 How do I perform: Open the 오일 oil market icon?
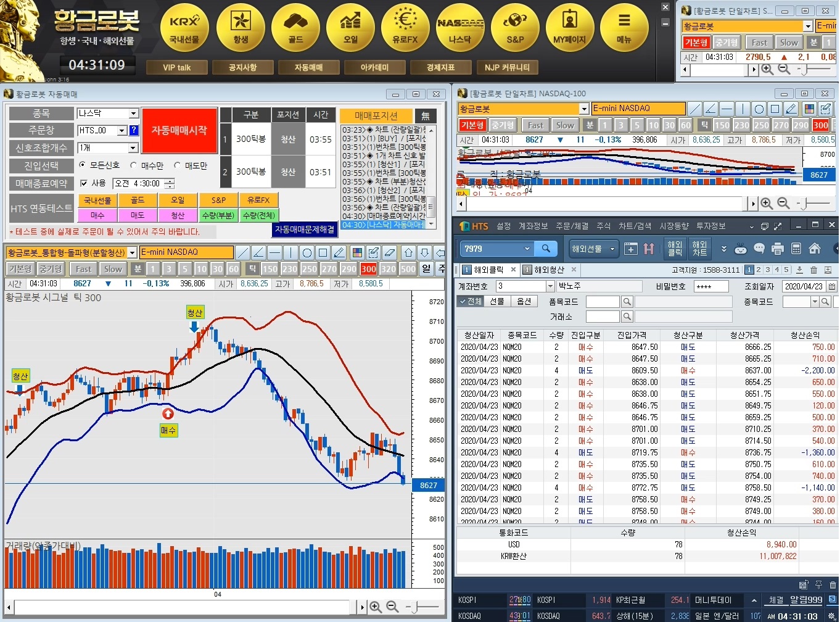coord(350,28)
